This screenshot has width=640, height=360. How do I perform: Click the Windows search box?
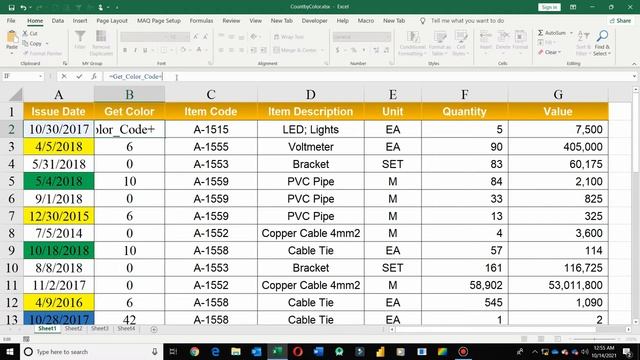(x=91, y=351)
